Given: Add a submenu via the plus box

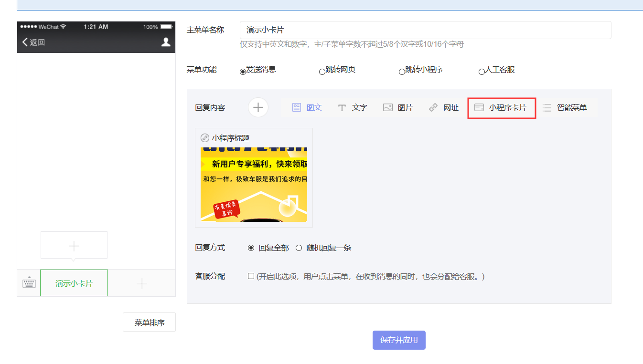Looking at the screenshot, I should 74,245.
